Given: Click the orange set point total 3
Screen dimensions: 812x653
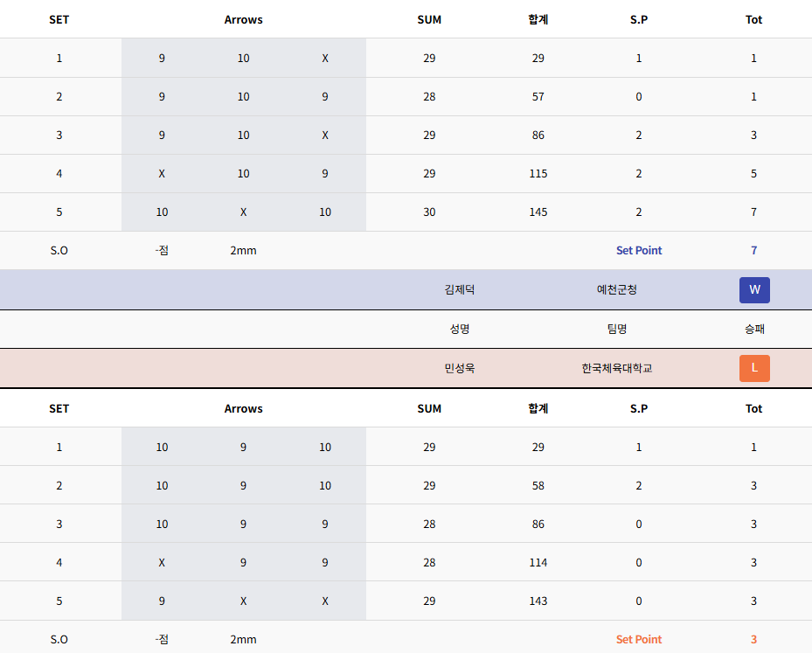Looking at the screenshot, I should click(x=754, y=639).
